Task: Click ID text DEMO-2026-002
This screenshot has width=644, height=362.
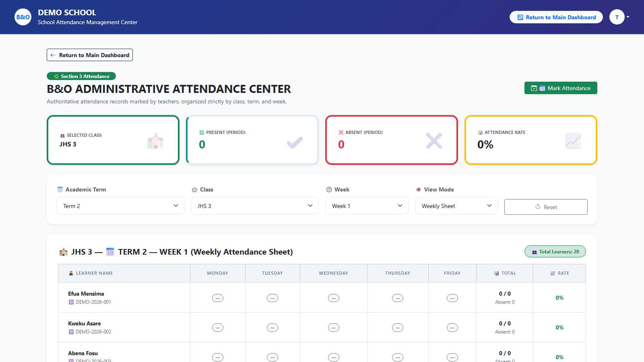Action: click(x=93, y=332)
